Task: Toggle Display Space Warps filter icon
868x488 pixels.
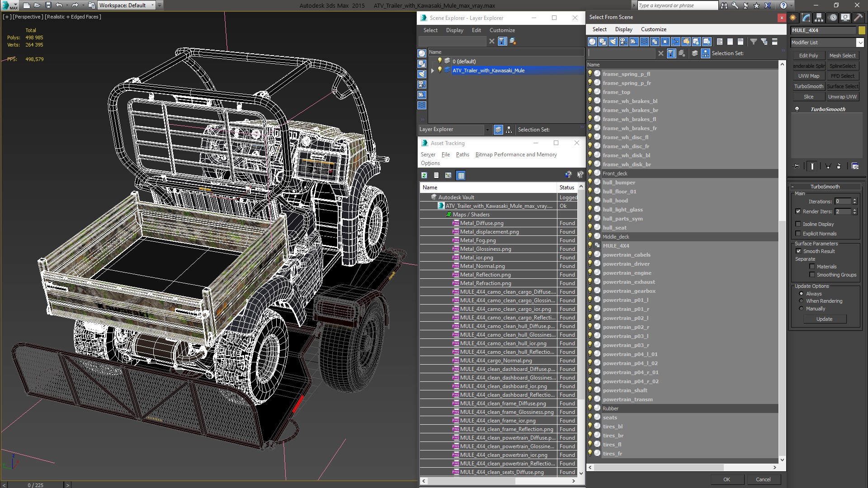Action: (644, 42)
